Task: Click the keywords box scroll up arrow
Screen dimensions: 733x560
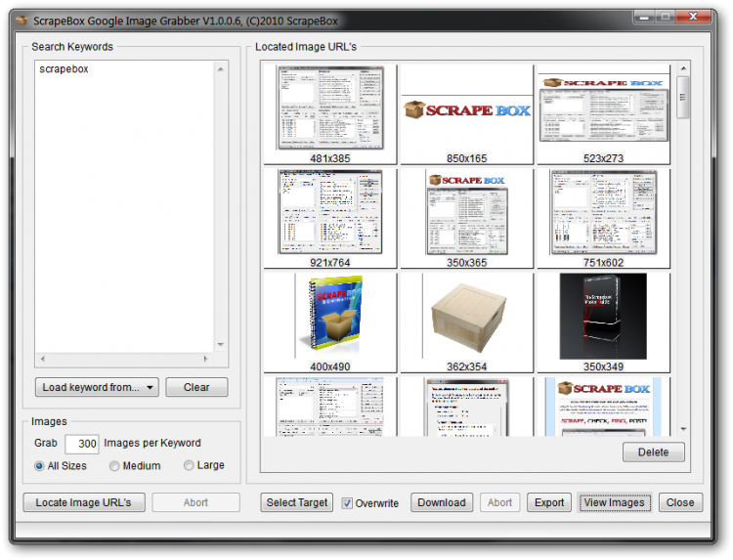Action: (x=221, y=69)
